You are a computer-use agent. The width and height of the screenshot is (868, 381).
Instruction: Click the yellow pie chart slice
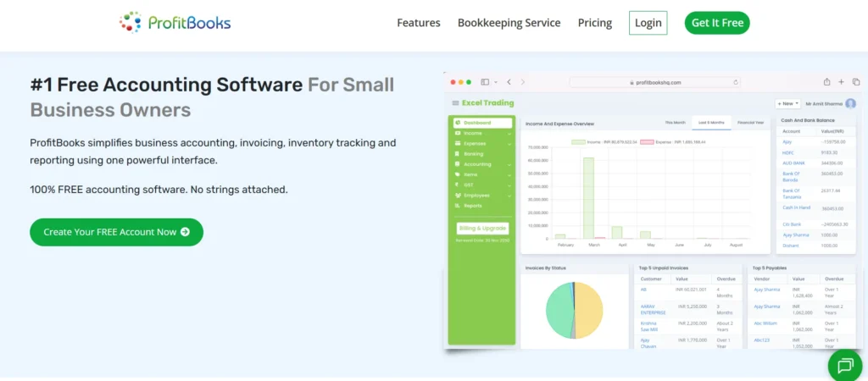click(x=590, y=310)
